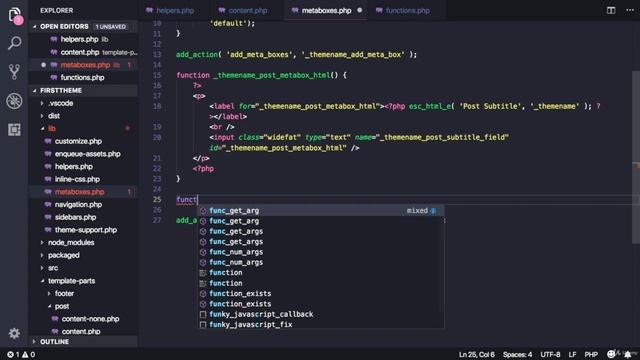Click line number 13 in gutter
The height and width of the screenshot is (360, 640).
pyautogui.click(x=157, y=55)
